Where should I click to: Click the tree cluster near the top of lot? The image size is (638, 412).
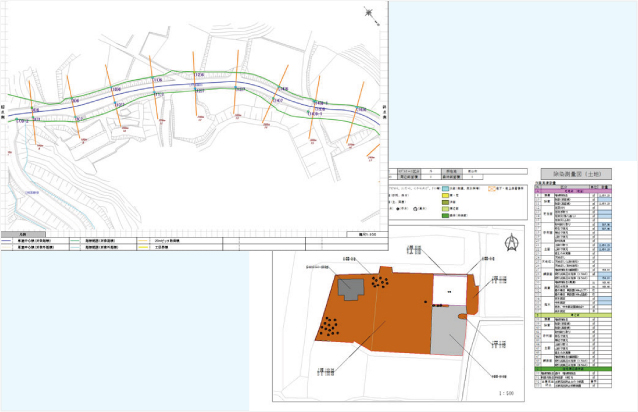380,281
